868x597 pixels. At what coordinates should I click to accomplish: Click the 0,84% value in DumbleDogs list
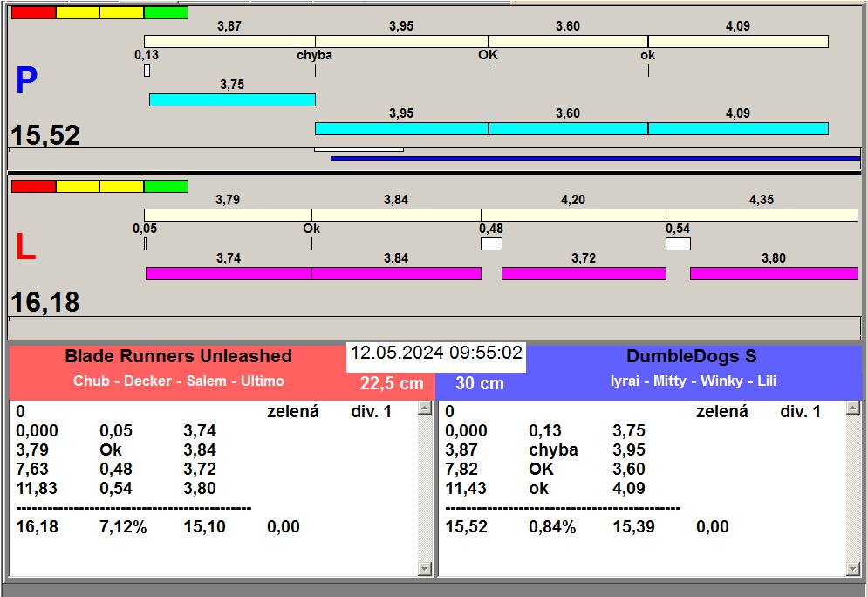(x=552, y=526)
